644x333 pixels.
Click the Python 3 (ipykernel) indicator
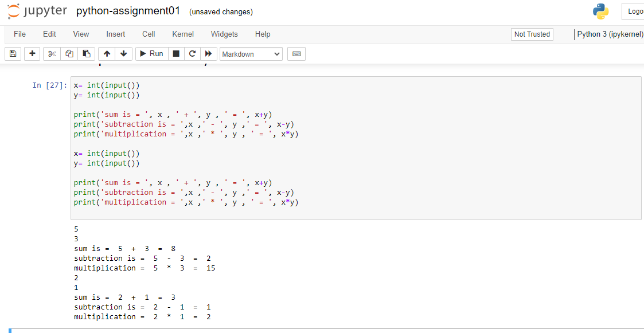[610, 34]
